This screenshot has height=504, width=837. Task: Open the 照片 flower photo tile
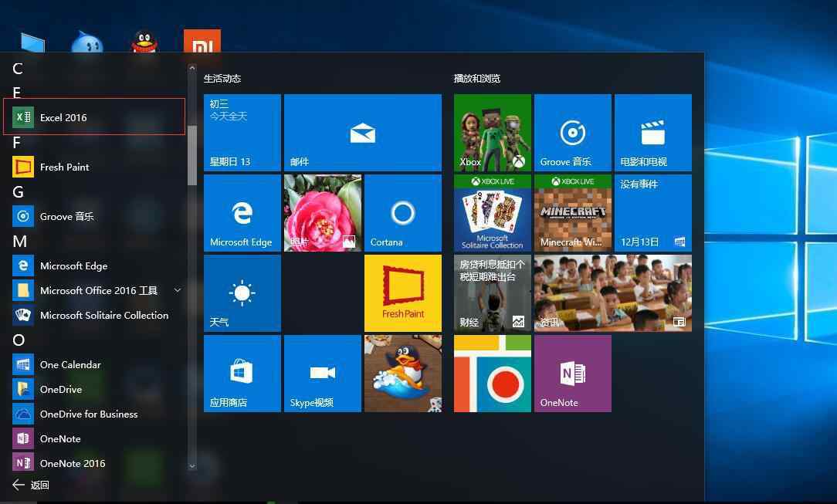click(323, 213)
